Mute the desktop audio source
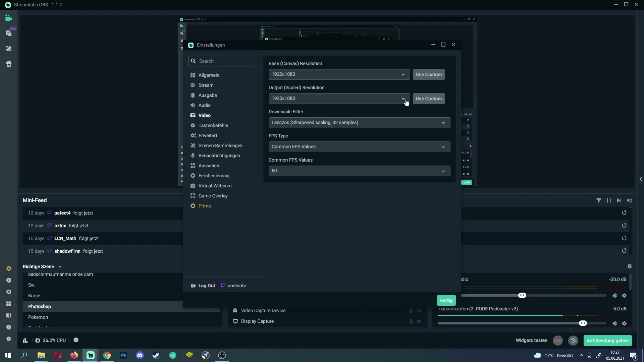 pos(615,296)
